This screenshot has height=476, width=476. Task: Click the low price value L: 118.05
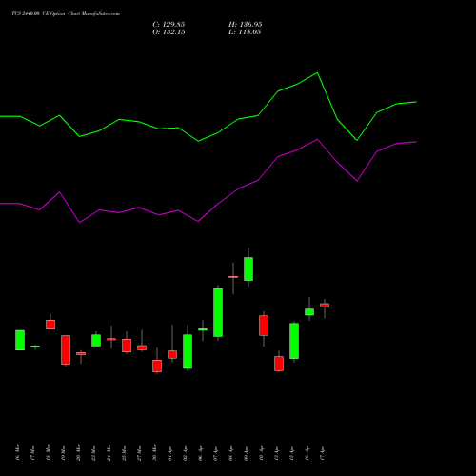(245, 32)
